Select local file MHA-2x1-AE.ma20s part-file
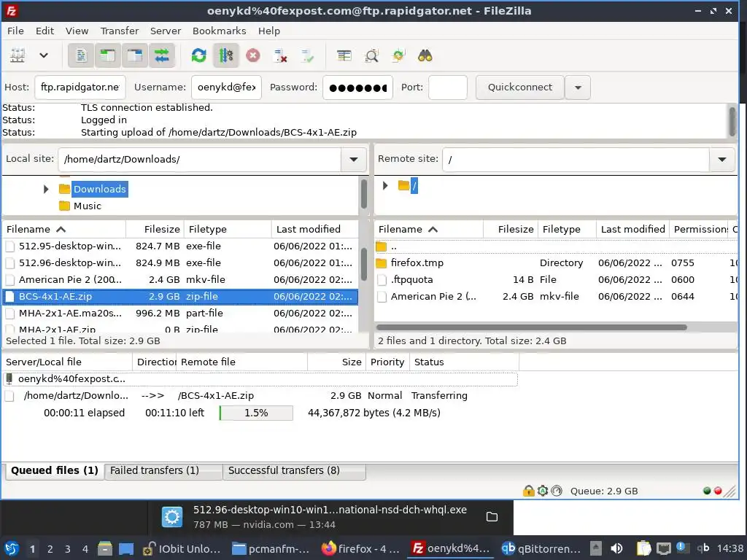This screenshot has height=560, width=747. 180,313
